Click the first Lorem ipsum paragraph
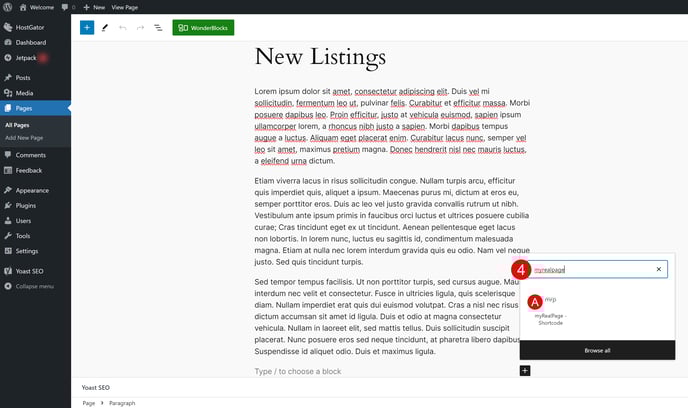The height and width of the screenshot is (408, 688). tap(392, 126)
